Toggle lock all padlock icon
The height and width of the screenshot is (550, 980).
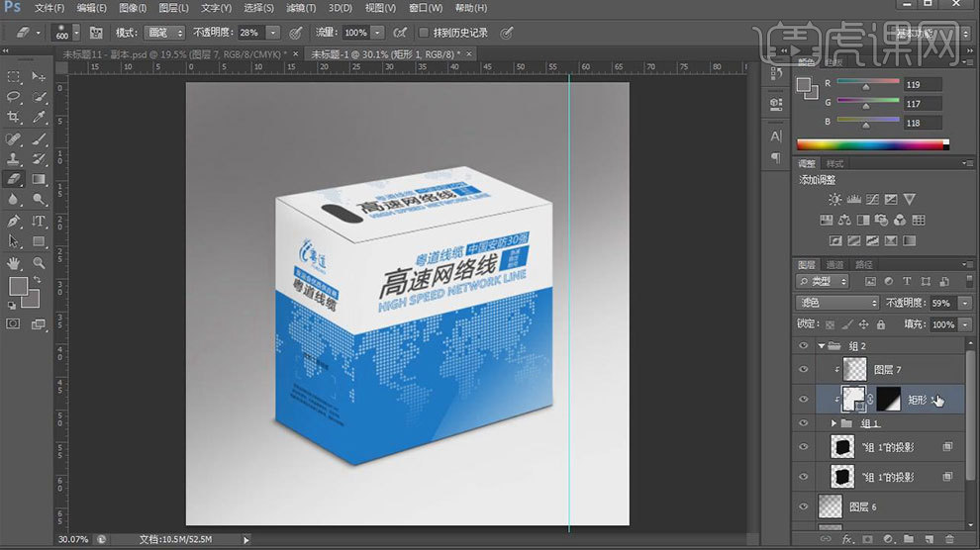click(881, 324)
